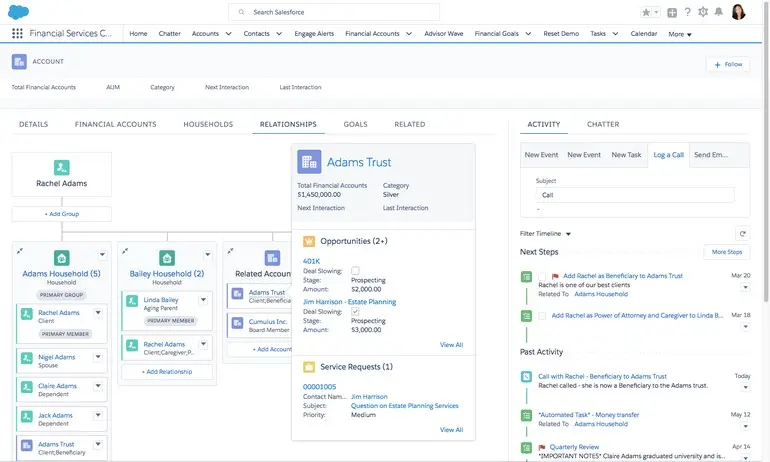Check the 401K Deal Slowing checkbox
770x462 pixels.
[x=355, y=271]
